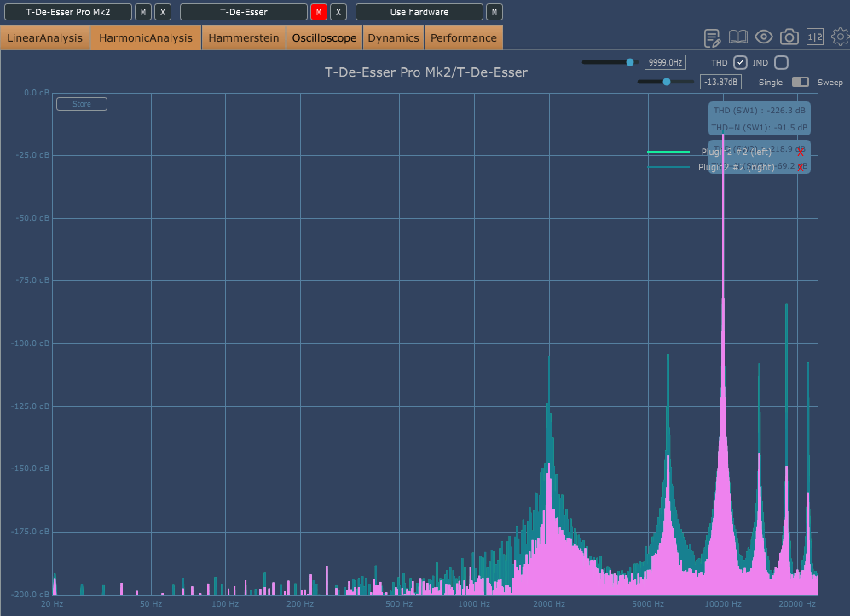Screen dimensions: 850x616
Task: Mute T-De-Esser Pro Mk2 with M button
Action: [x=143, y=12]
